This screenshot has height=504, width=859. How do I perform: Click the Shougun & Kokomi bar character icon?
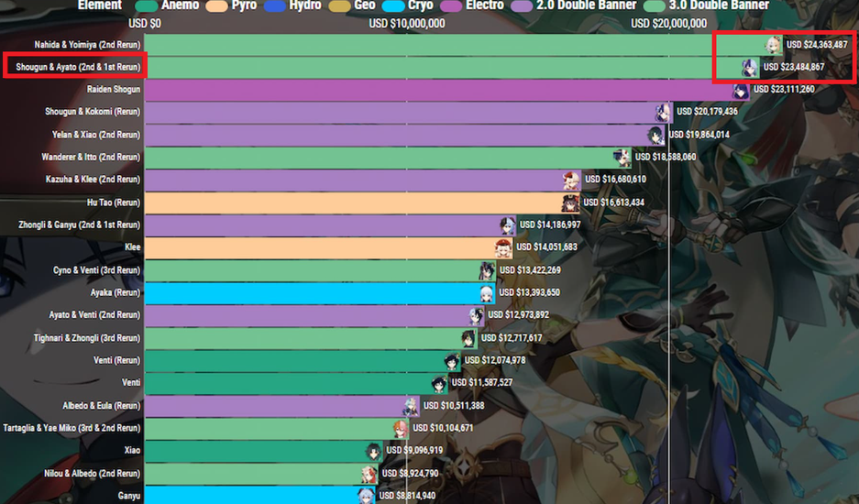[664, 113]
